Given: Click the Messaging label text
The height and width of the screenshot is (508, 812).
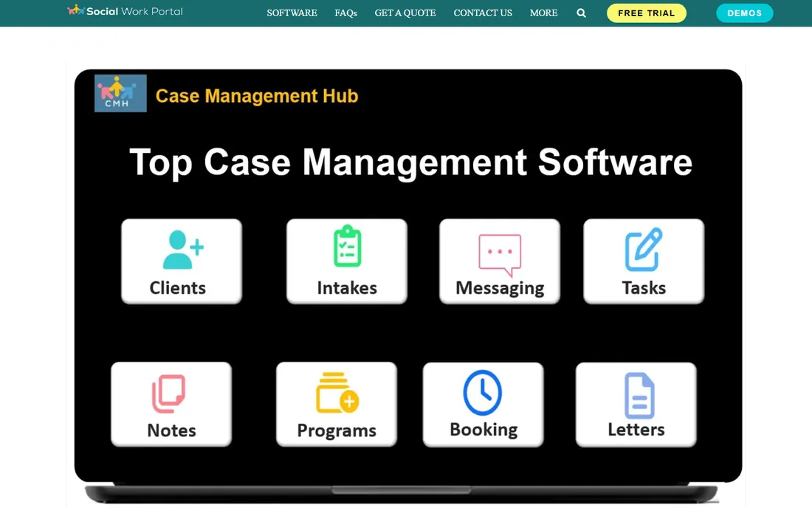Looking at the screenshot, I should coord(500,289).
